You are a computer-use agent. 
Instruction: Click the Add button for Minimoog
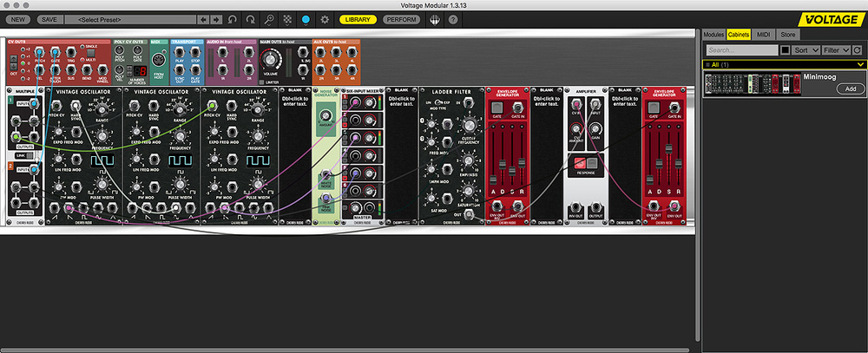point(850,88)
